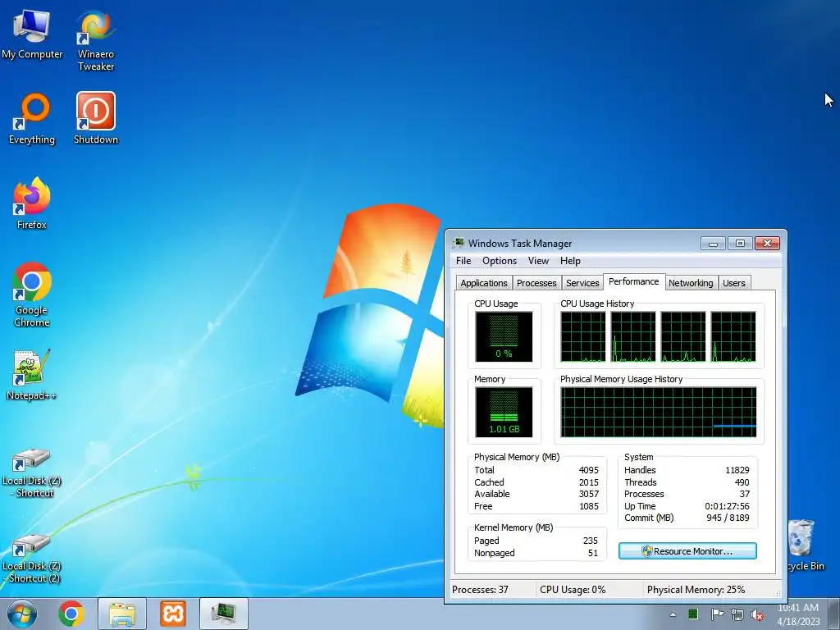
Task: Show hidden tray icons arrow
Action: coord(673,614)
